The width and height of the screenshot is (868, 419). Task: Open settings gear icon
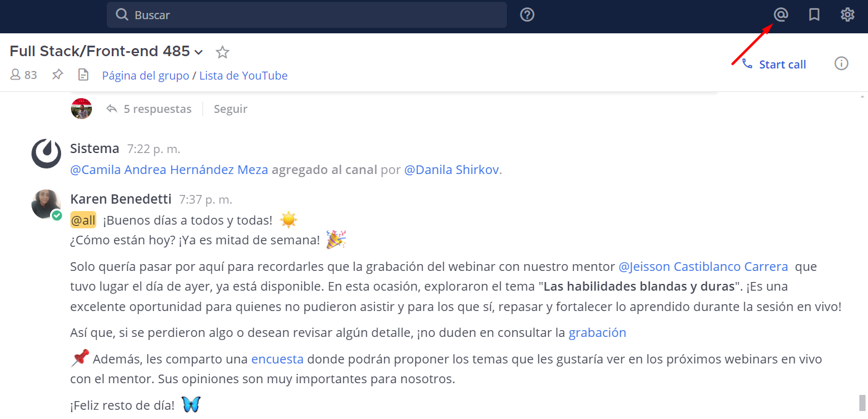pos(847,15)
